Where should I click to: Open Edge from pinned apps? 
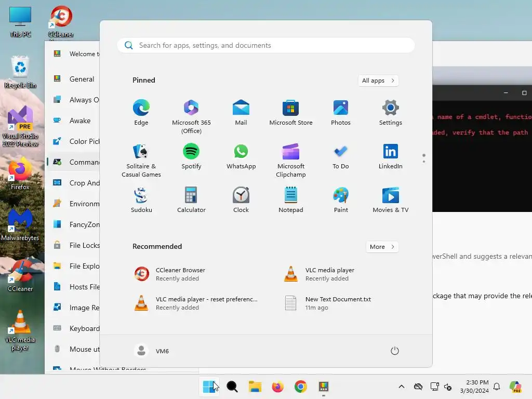[x=141, y=113]
